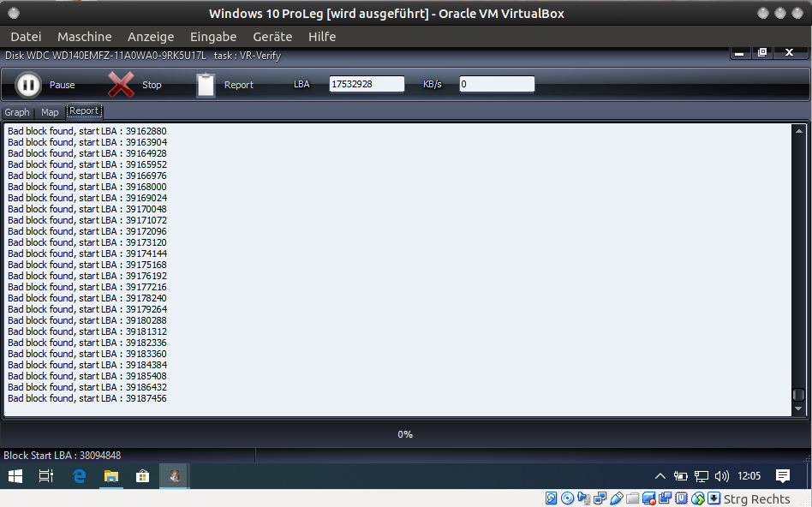
Task: Click Block Start LBA status text
Action: click(63, 456)
